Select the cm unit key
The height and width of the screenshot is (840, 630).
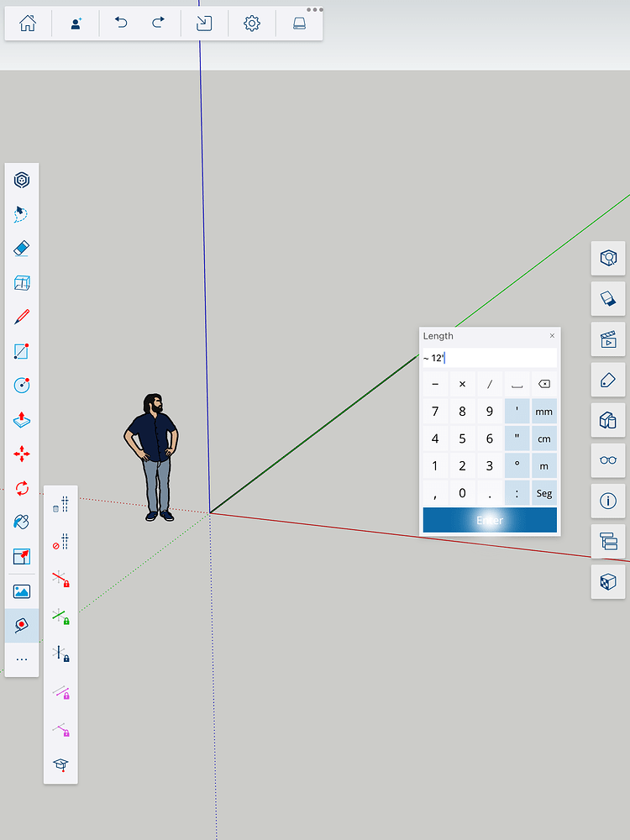pos(543,438)
